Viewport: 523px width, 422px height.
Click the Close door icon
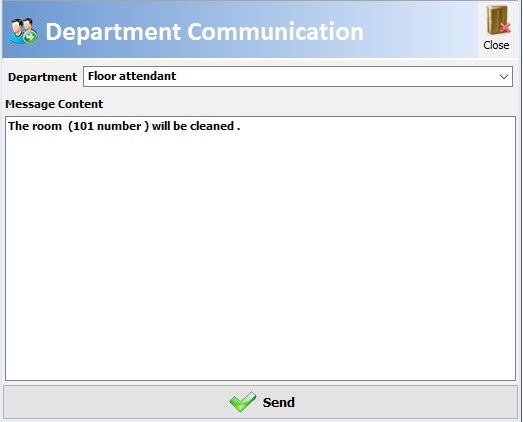(498, 20)
